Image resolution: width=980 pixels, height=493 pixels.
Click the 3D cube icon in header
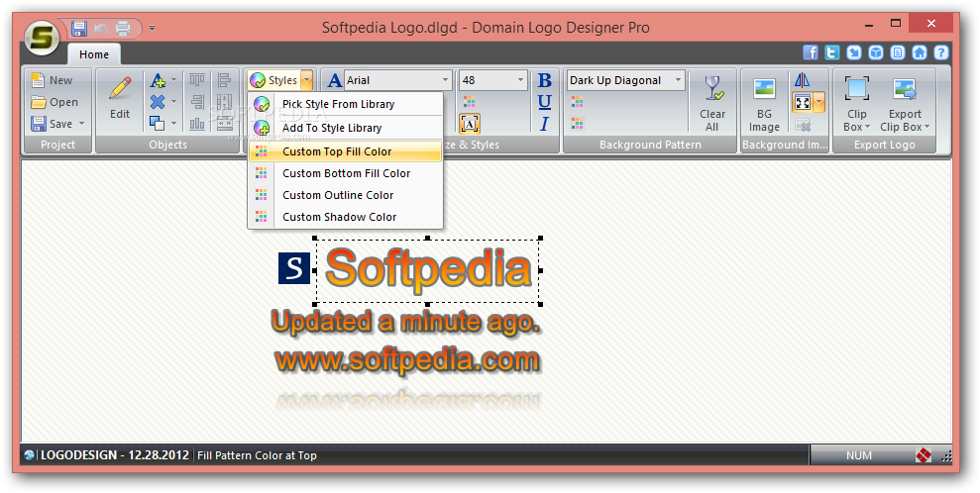pos(876,52)
